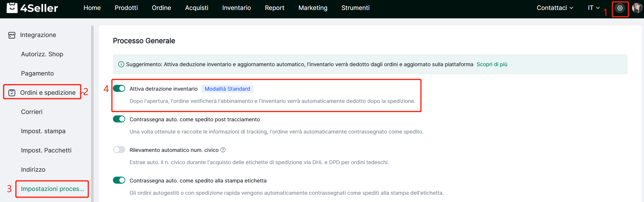Open the IT language dropdown

point(594,8)
